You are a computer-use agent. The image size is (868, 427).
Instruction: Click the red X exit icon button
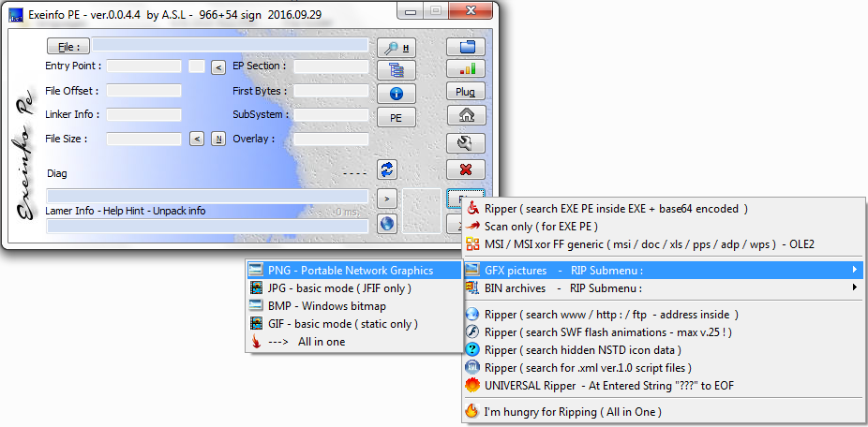pos(466,169)
